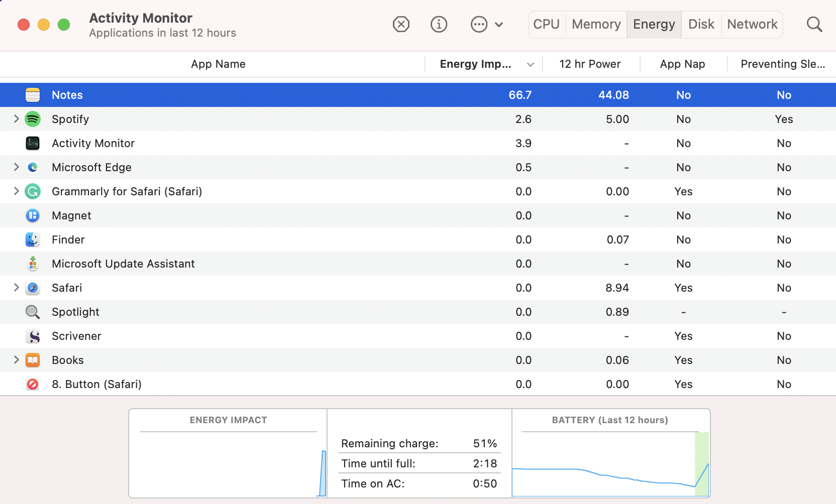Click the Spotify app icon
Viewport: 836px width, 504px height.
coord(33,119)
